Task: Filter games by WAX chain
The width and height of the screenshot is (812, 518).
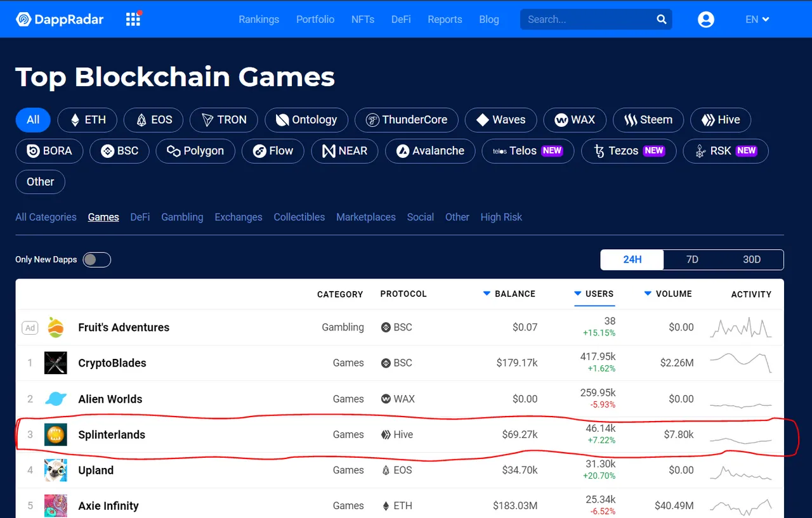Action: coord(575,120)
